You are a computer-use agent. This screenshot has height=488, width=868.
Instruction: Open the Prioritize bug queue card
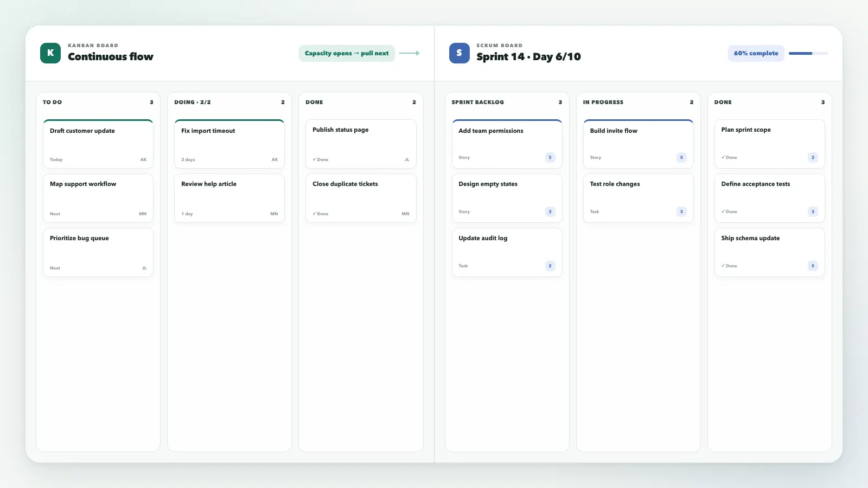click(98, 252)
